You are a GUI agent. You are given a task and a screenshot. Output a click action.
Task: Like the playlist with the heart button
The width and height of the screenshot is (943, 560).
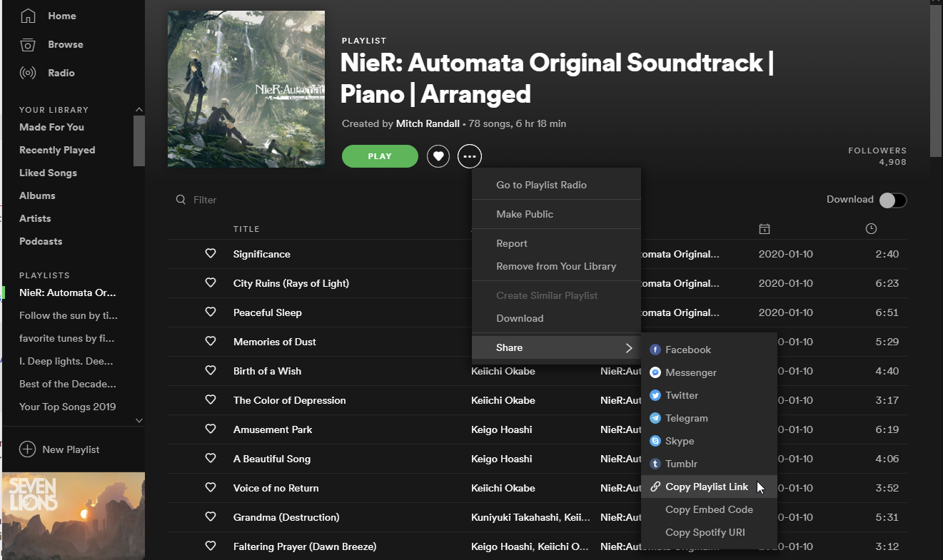[x=438, y=156]
